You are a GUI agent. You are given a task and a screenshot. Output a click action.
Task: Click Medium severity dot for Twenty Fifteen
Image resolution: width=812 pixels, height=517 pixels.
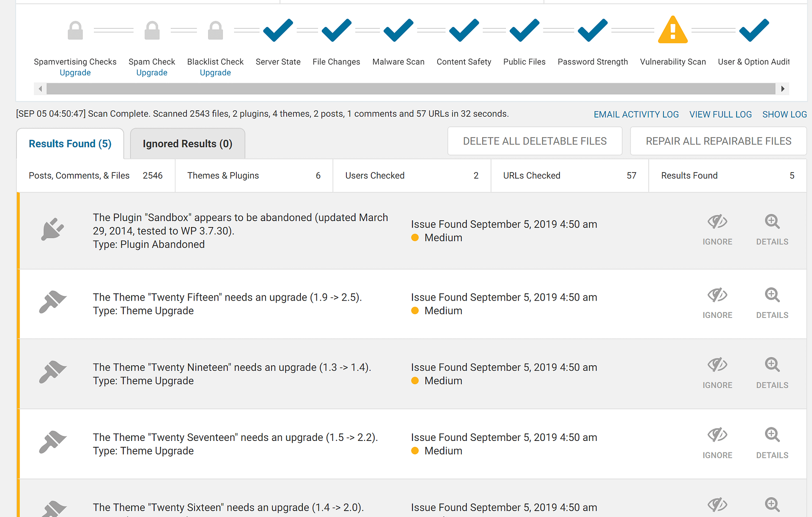(415, 311)
